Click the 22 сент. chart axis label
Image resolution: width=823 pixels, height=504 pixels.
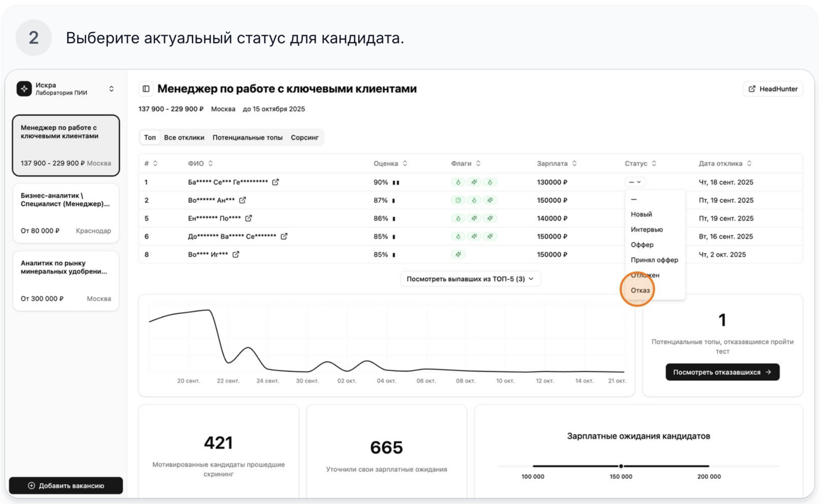228,381
